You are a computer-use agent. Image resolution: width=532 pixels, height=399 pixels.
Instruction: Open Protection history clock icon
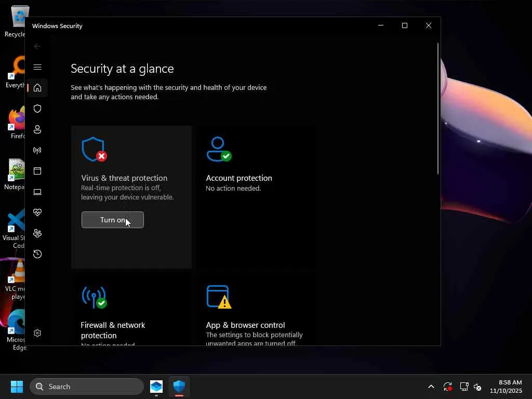[x=37, y=254]
